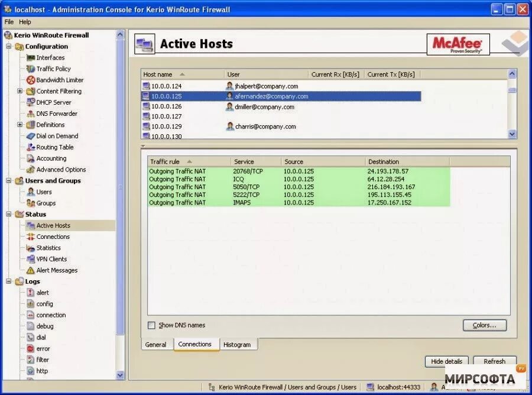Image resolution: width=532 pixels, height=395 pixels.
Task: Open the alert log icon
Action: tap(31, 293)
